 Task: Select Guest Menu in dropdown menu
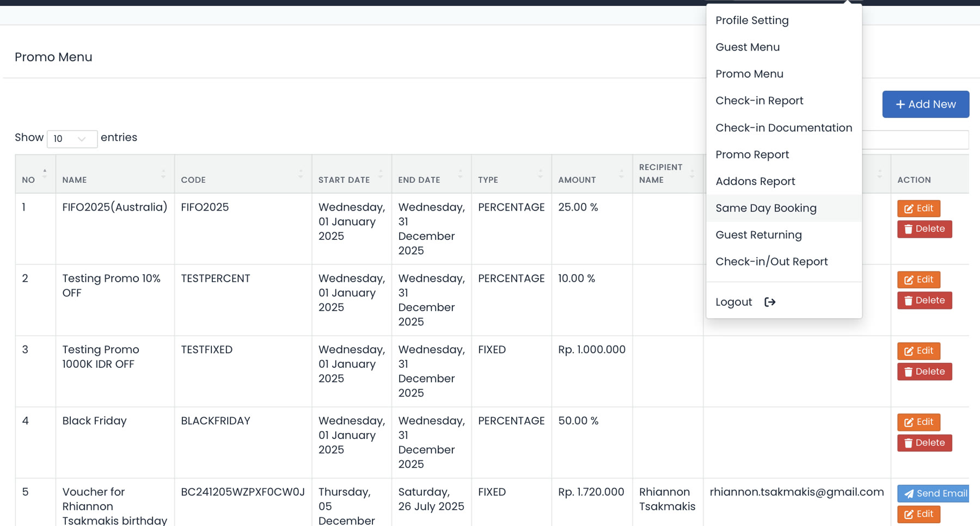coord(784,47)
